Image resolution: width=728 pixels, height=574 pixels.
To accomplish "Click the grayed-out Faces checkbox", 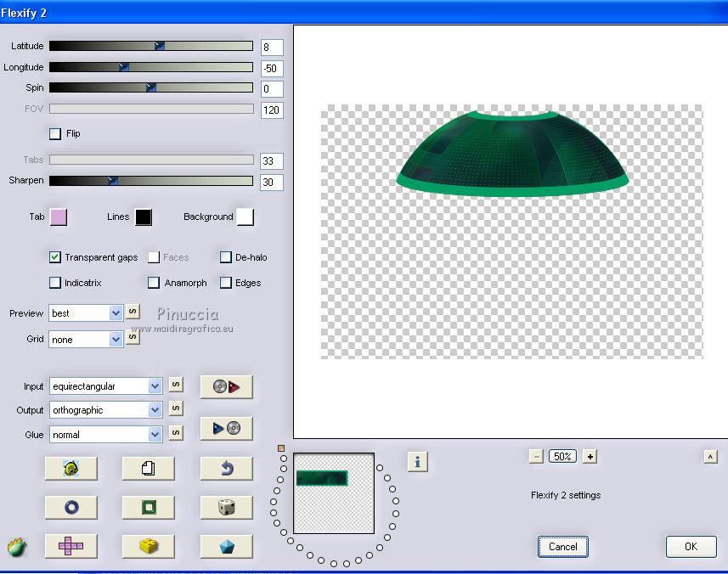I will [x=154, y=257].
